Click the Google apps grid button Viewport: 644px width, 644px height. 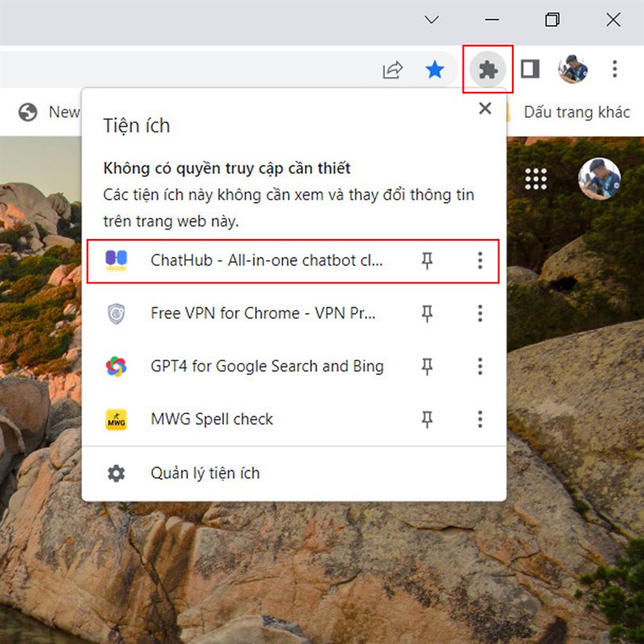point(537,178)
